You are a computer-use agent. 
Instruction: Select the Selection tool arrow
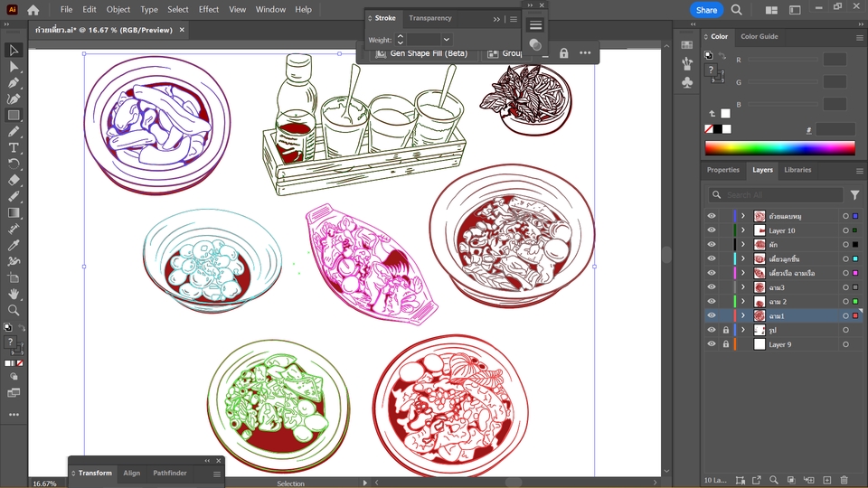click(14, 51)
